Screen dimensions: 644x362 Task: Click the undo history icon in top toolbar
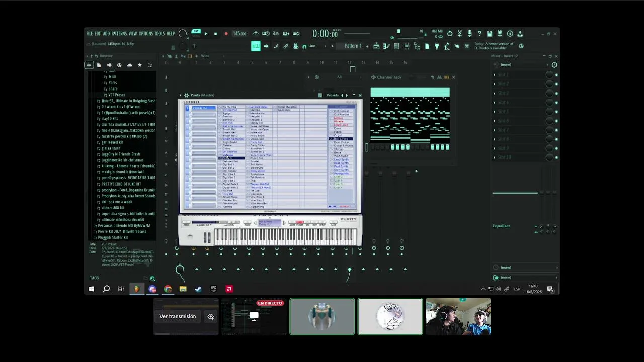tap(450, 34)
